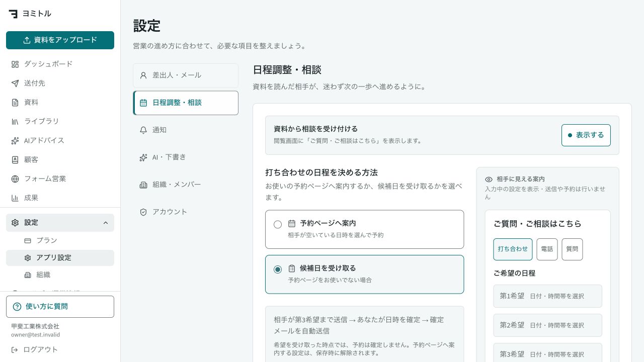Click the フォーム営業 globe icon
The image size is (644, 362).
(15, 179)
